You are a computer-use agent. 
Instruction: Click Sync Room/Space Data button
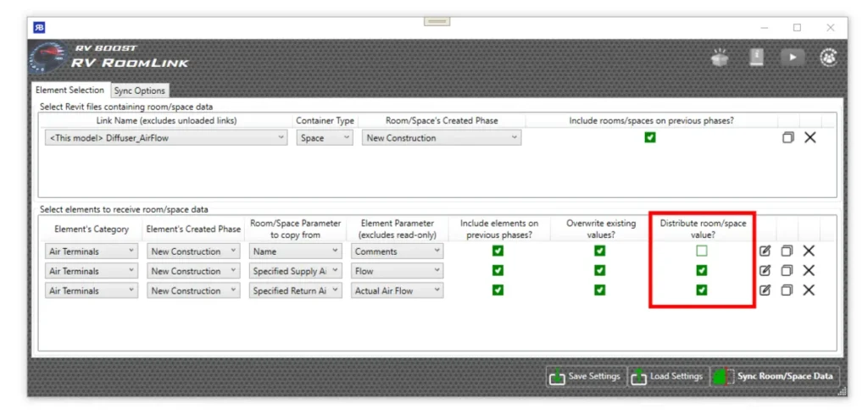click(x=775, y=376)
